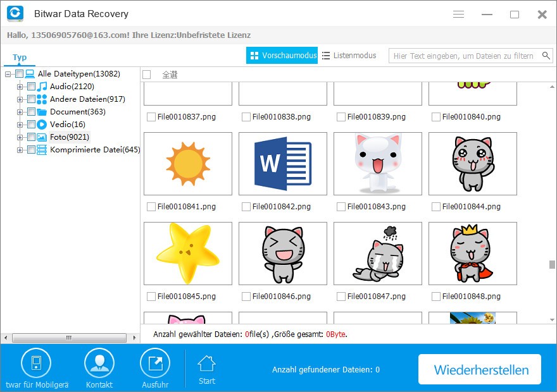The height and width of the screenshot is (392, 557).
Task: Tick the Audio(2120) category checkbox
Action: coord(31,87)
